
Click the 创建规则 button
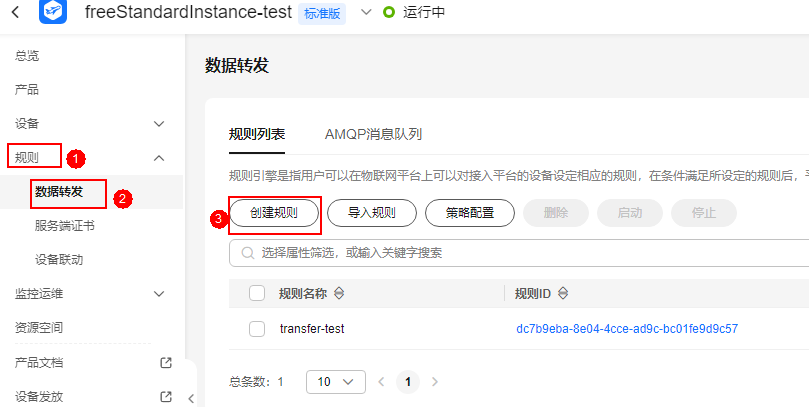coord(273,212)
